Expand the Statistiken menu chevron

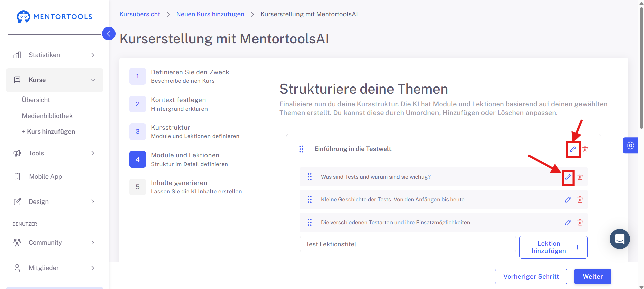pyautogui.click(x=93, y=55)
